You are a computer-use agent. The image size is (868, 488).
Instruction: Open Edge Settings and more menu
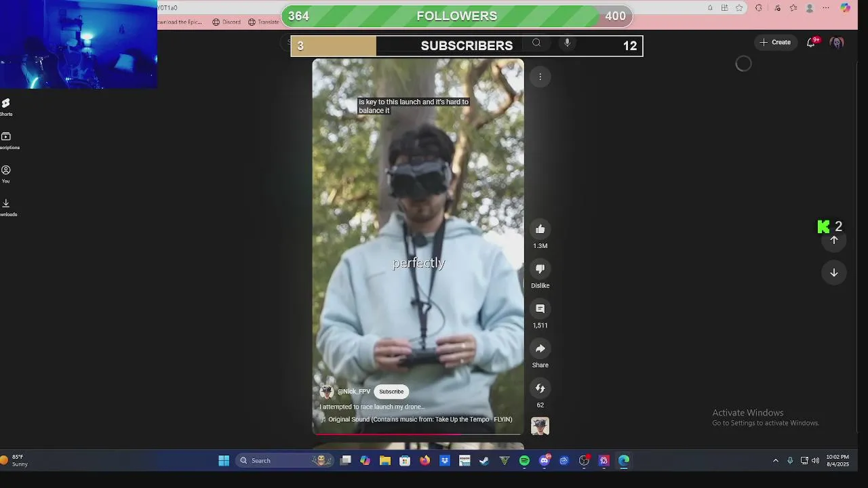[x=826, y=8]
